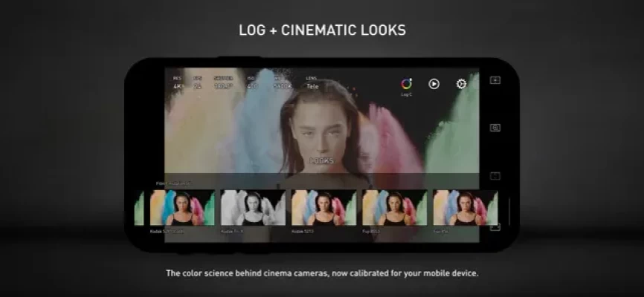This screenshot has height=297, width=644.
Task: Select the black-and-white Kodak Tri-X look
Action: pyautogui.click(x=253, y=208)
